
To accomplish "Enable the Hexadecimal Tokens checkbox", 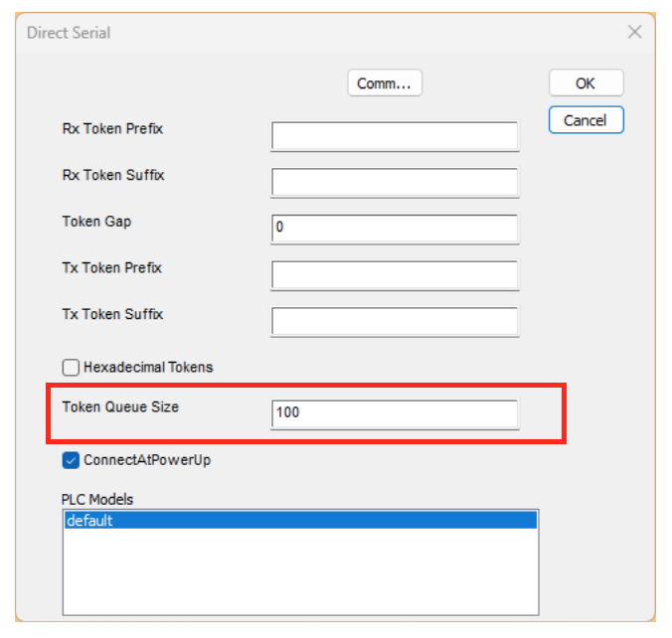I will (x=72, y=368).
